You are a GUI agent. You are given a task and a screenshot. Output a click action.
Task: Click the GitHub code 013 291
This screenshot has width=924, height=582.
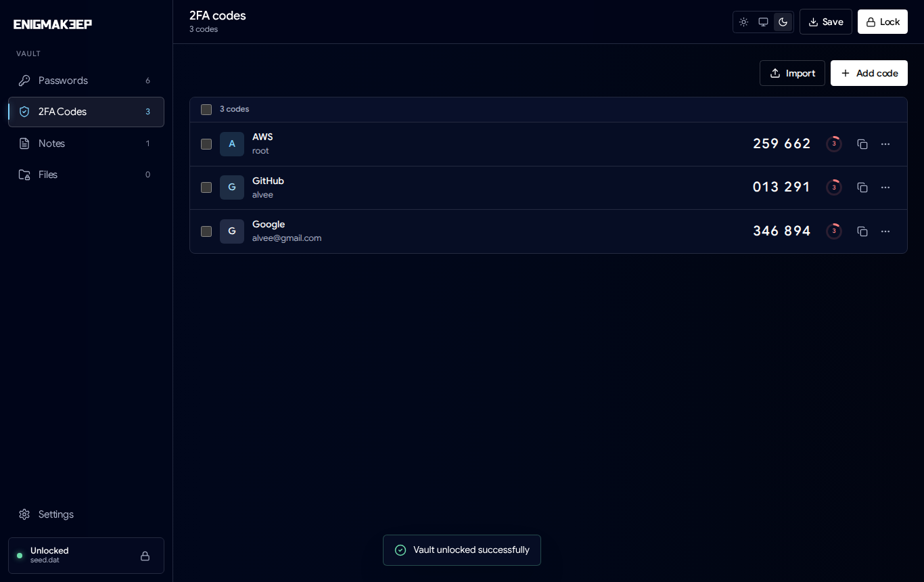click(x=782, y=187)
